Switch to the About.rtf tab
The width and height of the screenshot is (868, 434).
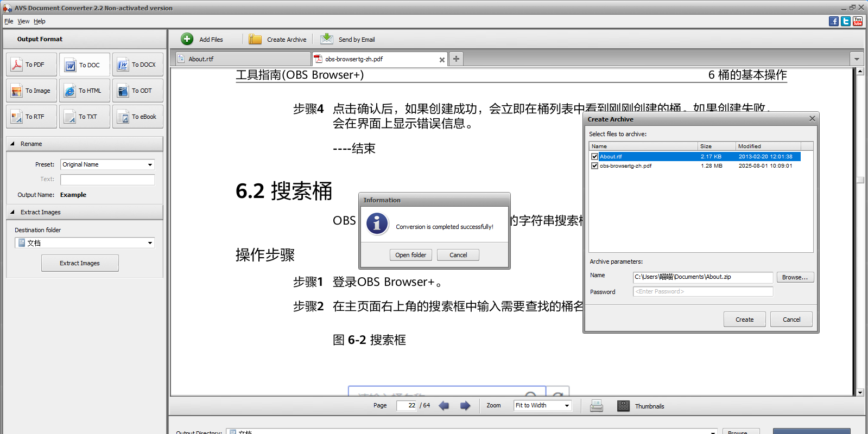coord(243,59)
